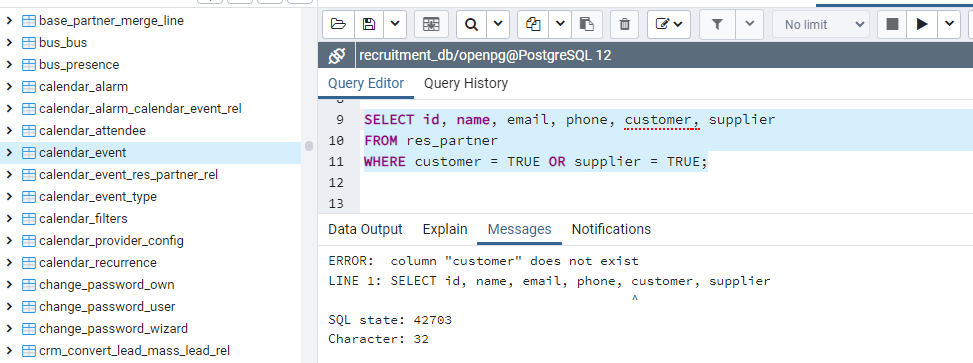Click the Open File folder icon
The image size is (973, 363).
(x=338, y=24)
